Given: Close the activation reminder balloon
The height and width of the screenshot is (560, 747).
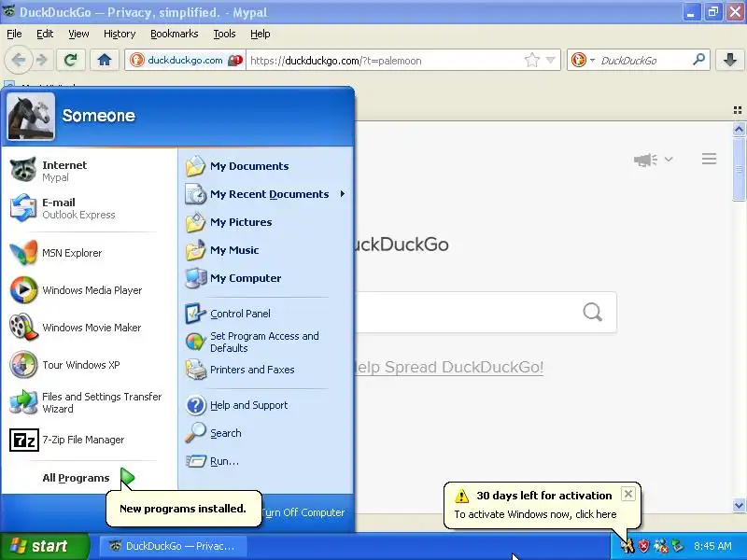Looking at the screenshot, I should point(627,495).
